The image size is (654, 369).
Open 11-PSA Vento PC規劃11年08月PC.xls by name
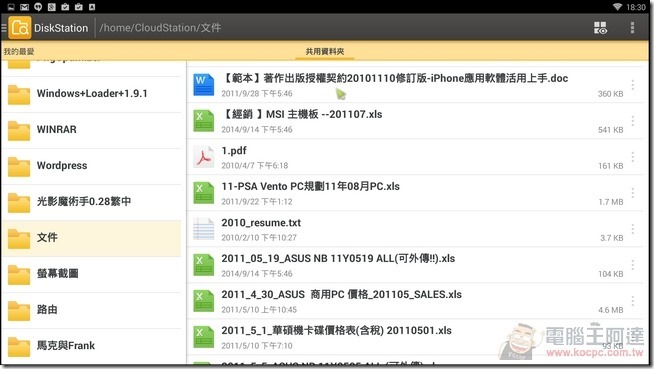click(311, 186)
